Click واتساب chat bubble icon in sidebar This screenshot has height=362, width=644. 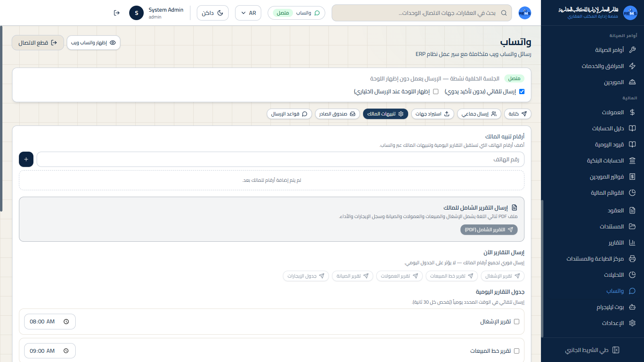[632, 291]
